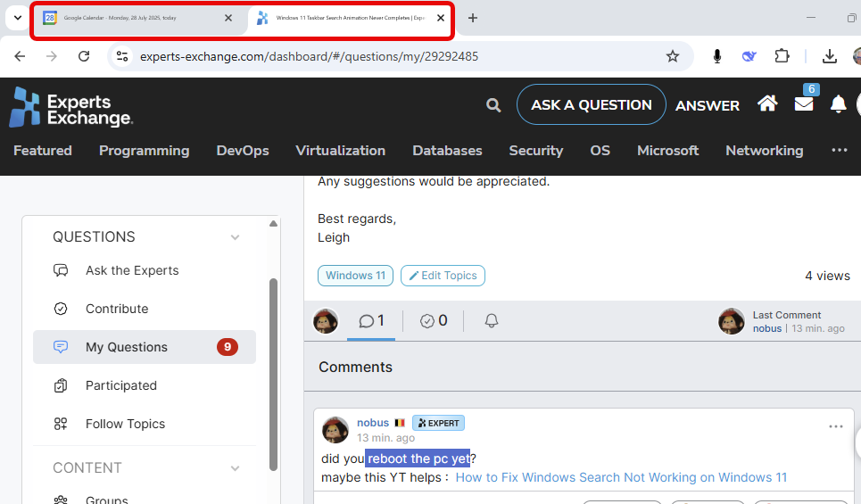Open How to Fix Windows Search link

pos(621,477)
